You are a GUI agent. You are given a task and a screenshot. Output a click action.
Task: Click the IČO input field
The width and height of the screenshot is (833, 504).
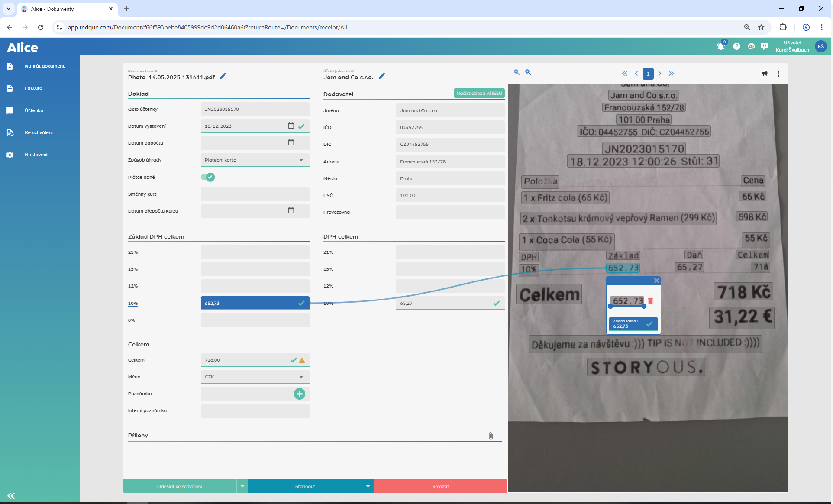450,127
